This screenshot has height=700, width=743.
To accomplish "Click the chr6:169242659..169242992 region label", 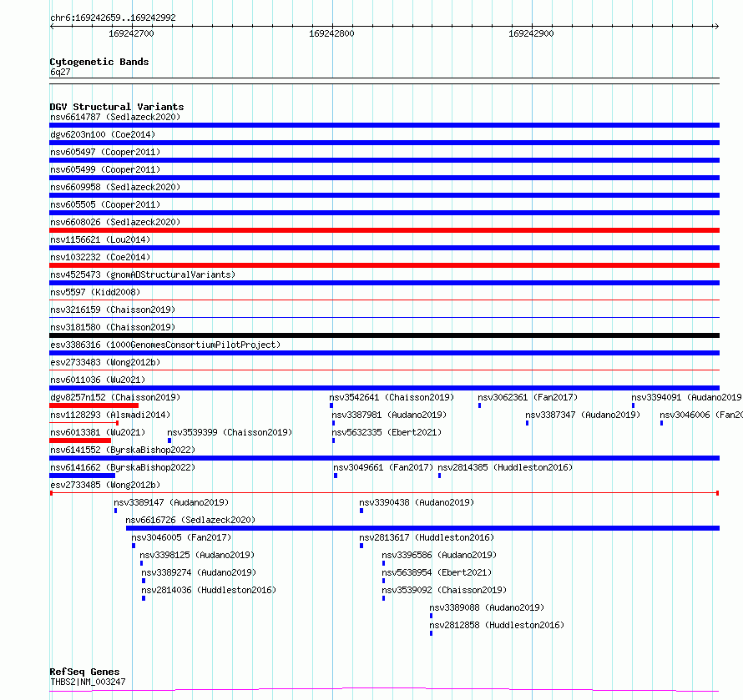I will pyautogui.click(x=113, y=18).
